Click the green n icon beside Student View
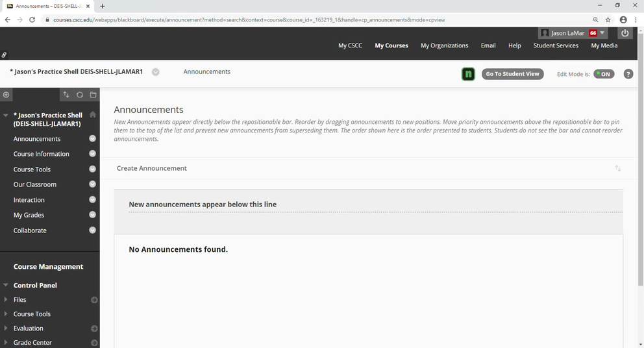The height and width of the screenshot is (348, 644). click(x=468, y=74)
